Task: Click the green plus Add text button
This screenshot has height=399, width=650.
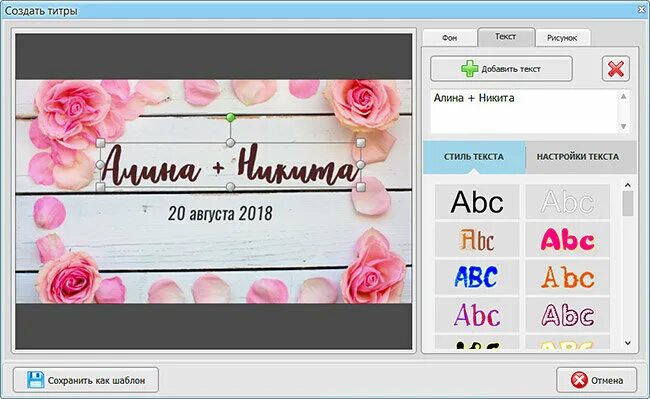Action: (501, 69)
